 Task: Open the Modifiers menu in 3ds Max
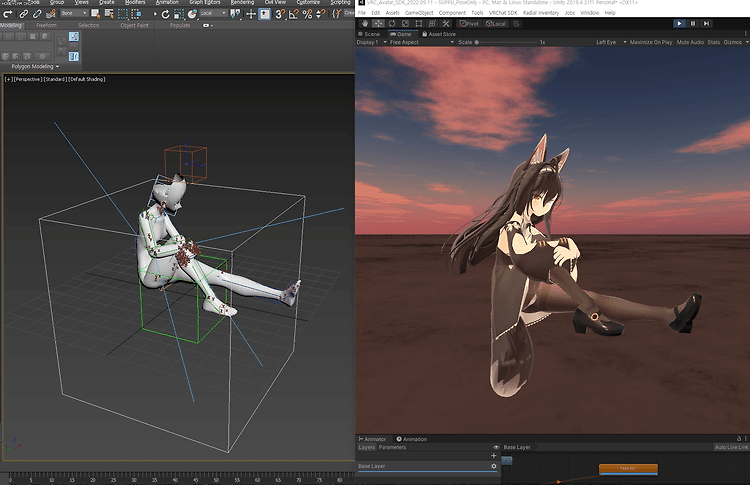pos(135,2)
